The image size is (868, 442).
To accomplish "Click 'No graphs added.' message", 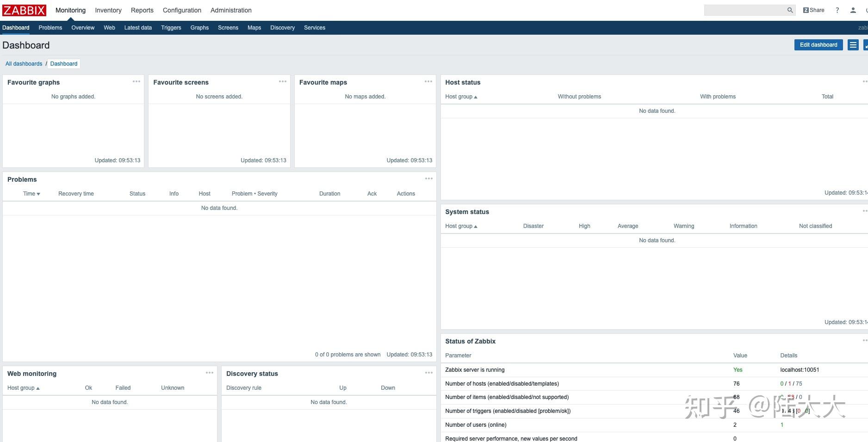I will 73,97.
